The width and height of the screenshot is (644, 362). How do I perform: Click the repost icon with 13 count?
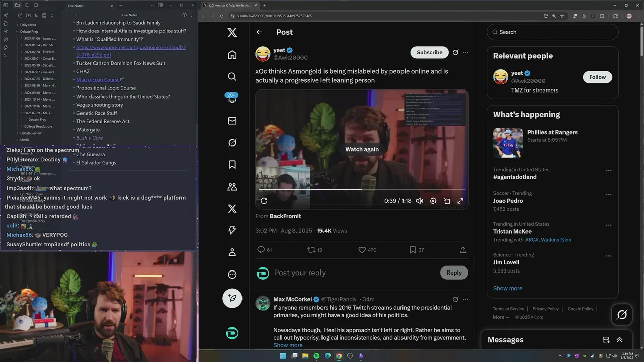pyautogui.click(x=311, y=250)
